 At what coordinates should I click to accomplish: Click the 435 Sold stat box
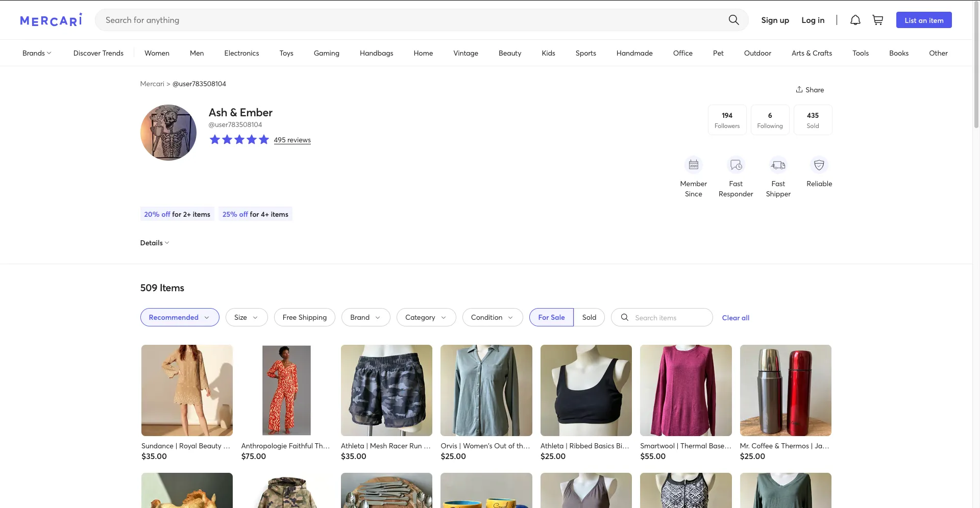coord(813,120)
